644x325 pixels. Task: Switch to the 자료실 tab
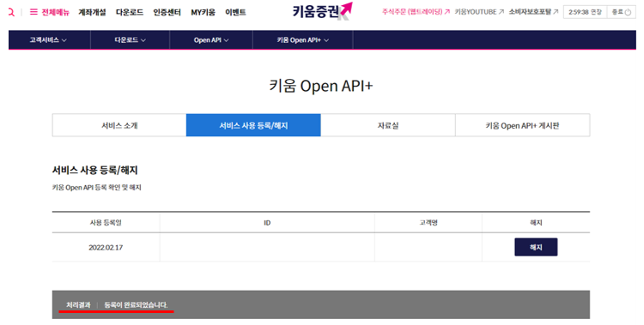point(388,125)
